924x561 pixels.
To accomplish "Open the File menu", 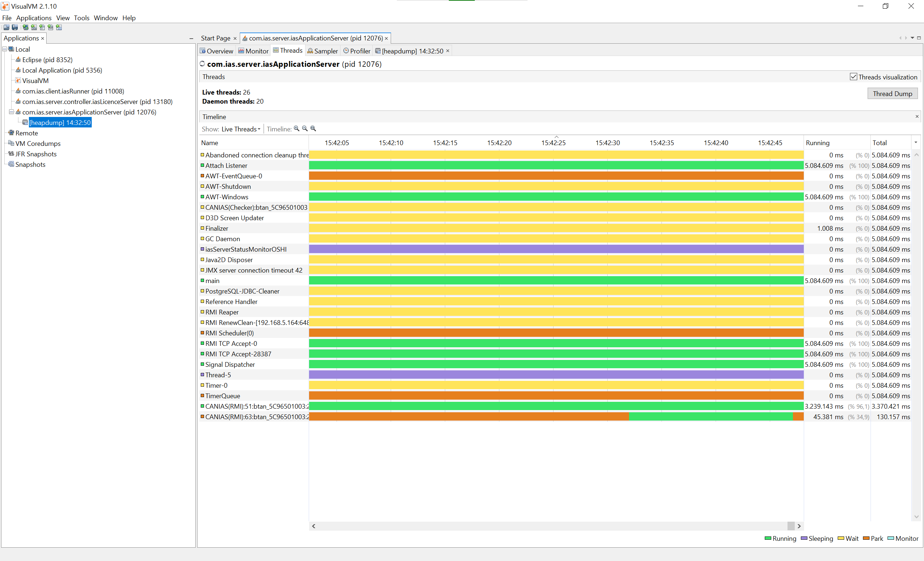I will coord(7,18).
